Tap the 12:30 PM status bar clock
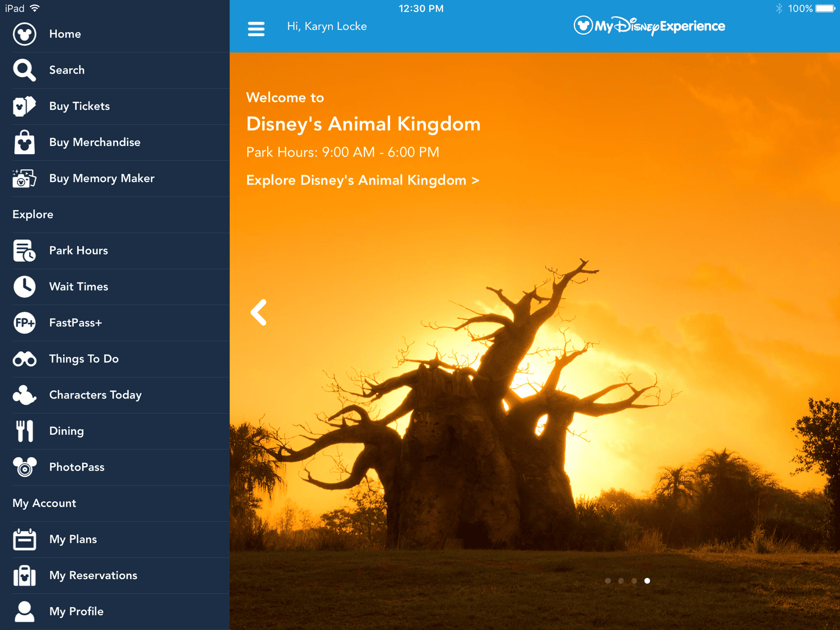Viewport: 840px width, 630px height. pyautogui.click(x=421, y=8)
